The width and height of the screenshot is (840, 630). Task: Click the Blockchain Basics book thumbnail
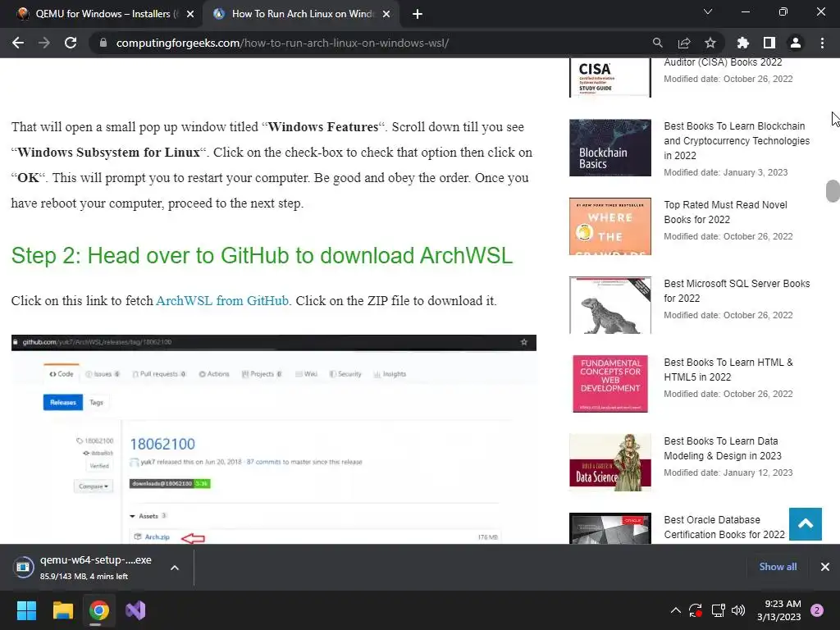pyautogui.click(x=610, y=148)
